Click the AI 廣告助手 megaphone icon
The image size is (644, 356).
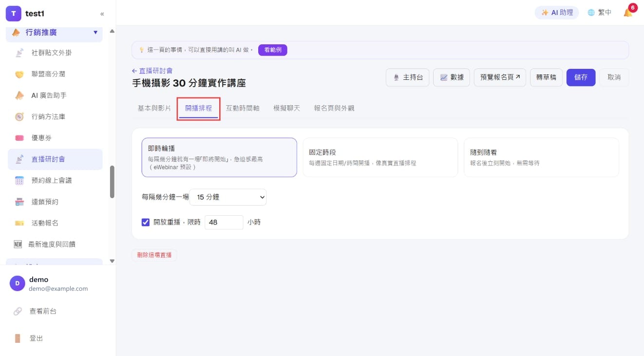click(19, 95)
